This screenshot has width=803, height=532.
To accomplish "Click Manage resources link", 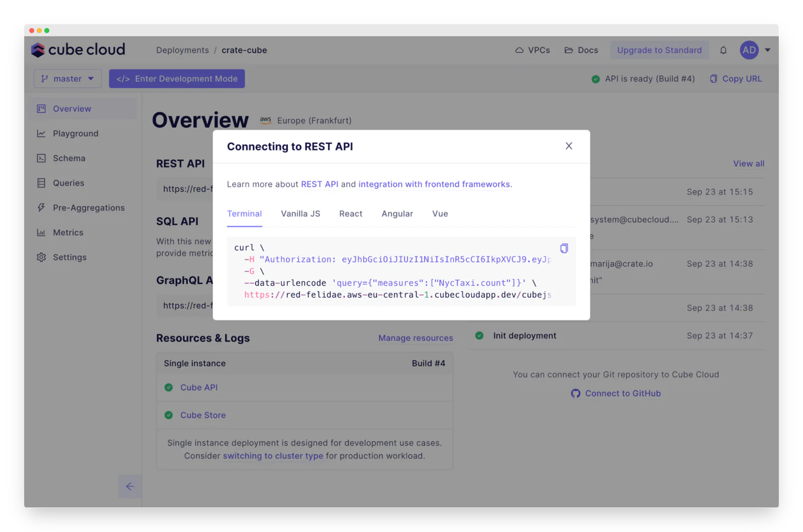I will pos(416,338).
